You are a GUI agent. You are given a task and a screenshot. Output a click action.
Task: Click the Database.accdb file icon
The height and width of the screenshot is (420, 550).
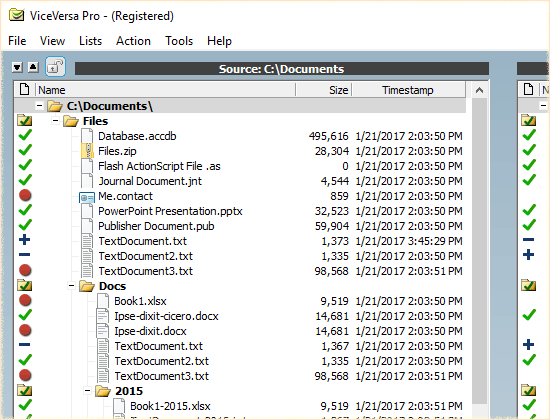click(x=87, y=136)
